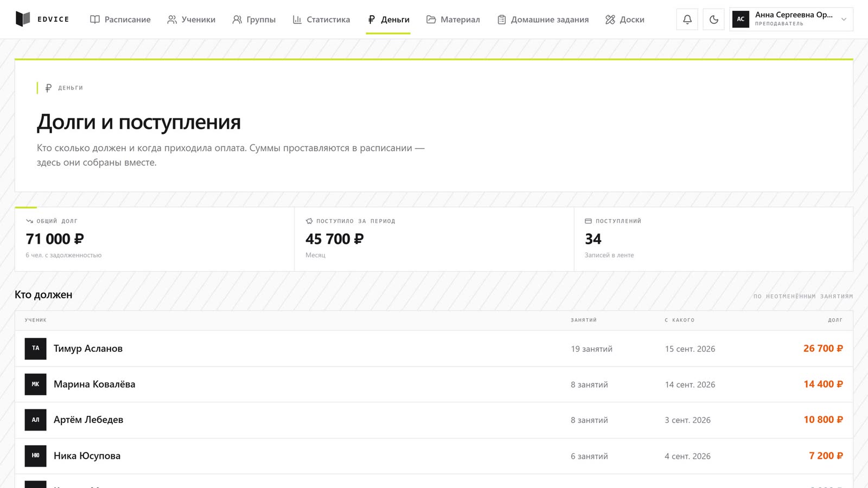
Task: Open the Расписание tab
Action: (120, 20)
